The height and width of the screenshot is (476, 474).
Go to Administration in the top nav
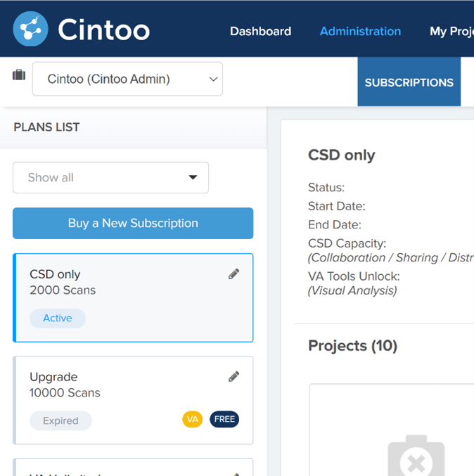(x=360, y=31)
